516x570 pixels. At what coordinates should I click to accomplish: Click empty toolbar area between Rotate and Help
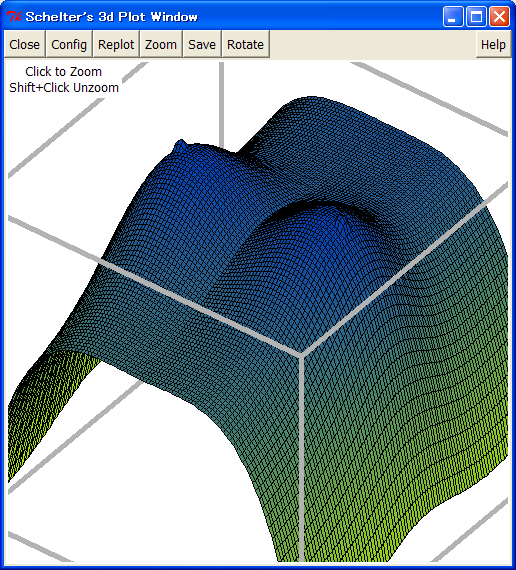click(373, 44)
